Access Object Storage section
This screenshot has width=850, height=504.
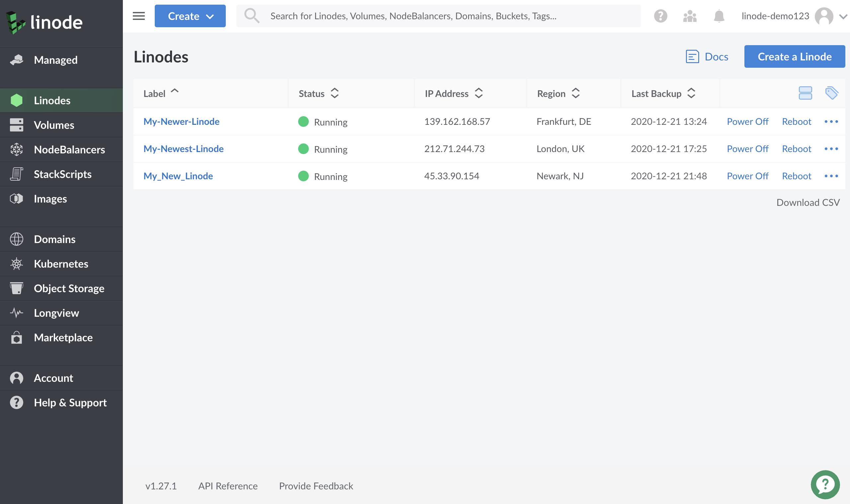click(x=69, y=288)
